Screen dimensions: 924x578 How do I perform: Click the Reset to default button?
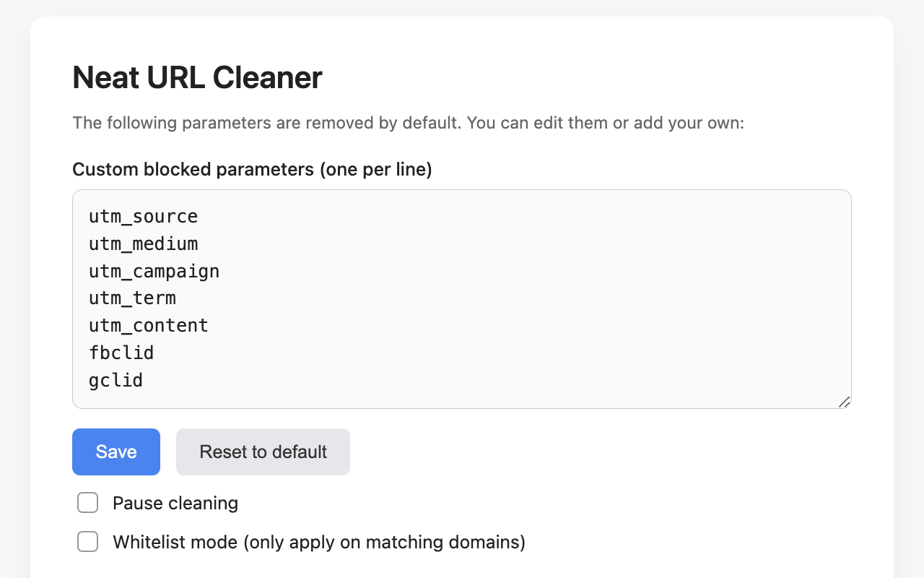pyautogui.click(x=263, y=452)
